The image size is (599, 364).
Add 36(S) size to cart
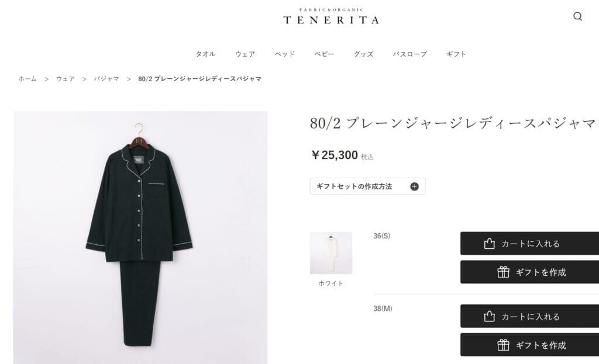(x=529, y=244)
